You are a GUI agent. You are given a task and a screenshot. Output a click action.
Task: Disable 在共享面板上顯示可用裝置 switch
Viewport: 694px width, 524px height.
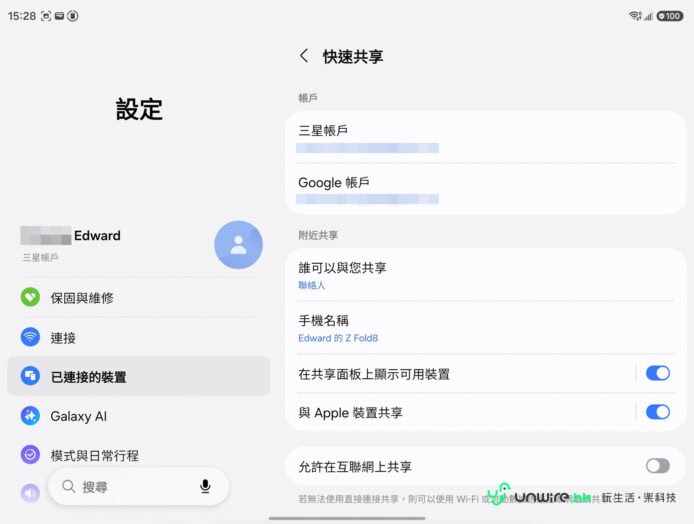tap(658, 373)
